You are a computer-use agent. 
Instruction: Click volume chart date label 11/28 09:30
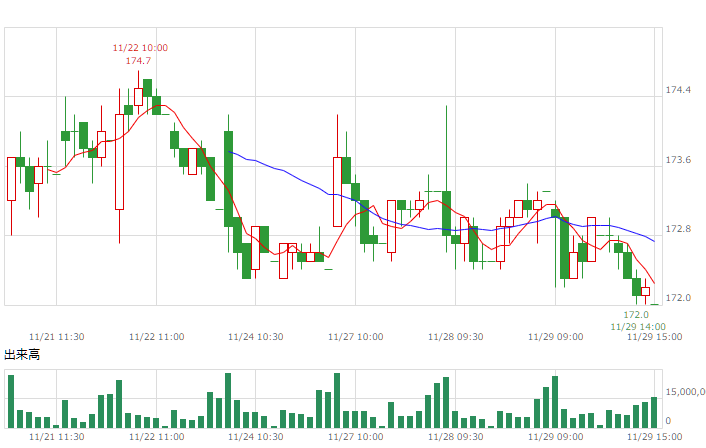[456, 437]
